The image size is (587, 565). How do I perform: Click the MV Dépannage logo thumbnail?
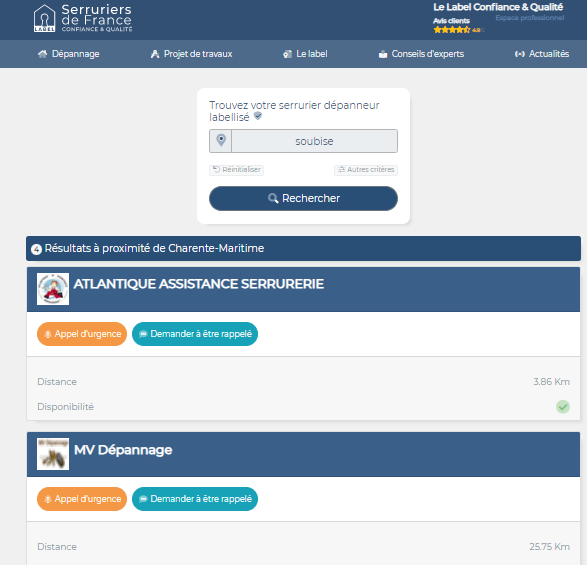tap(53, 454)
